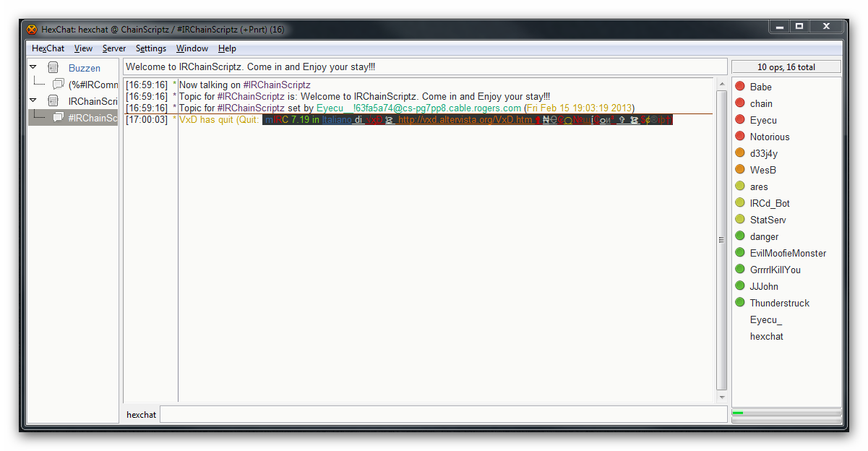Open the View menu
Viewport: 868px width, 451px height.
[83, 48]
